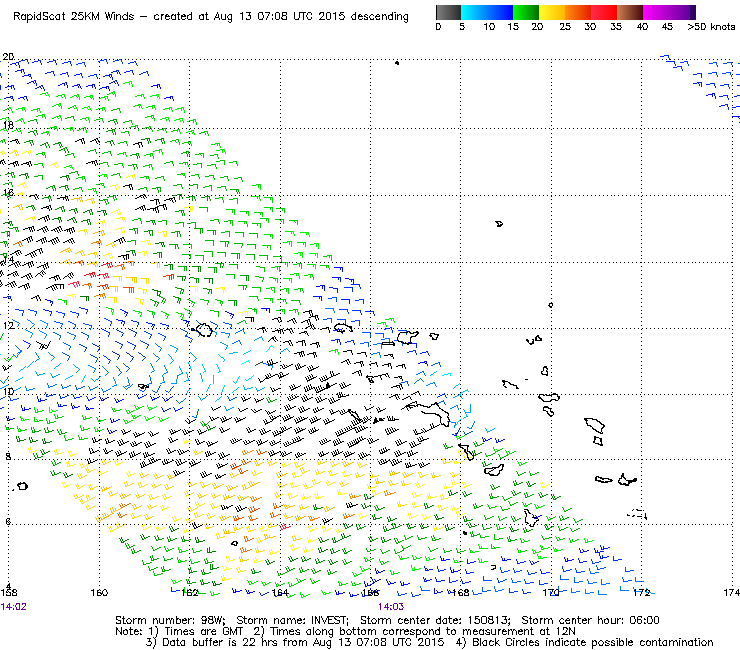Click the latitude label '20' on left axis
Viewport: 740px width, 650px height.
(x=8, y=57)
